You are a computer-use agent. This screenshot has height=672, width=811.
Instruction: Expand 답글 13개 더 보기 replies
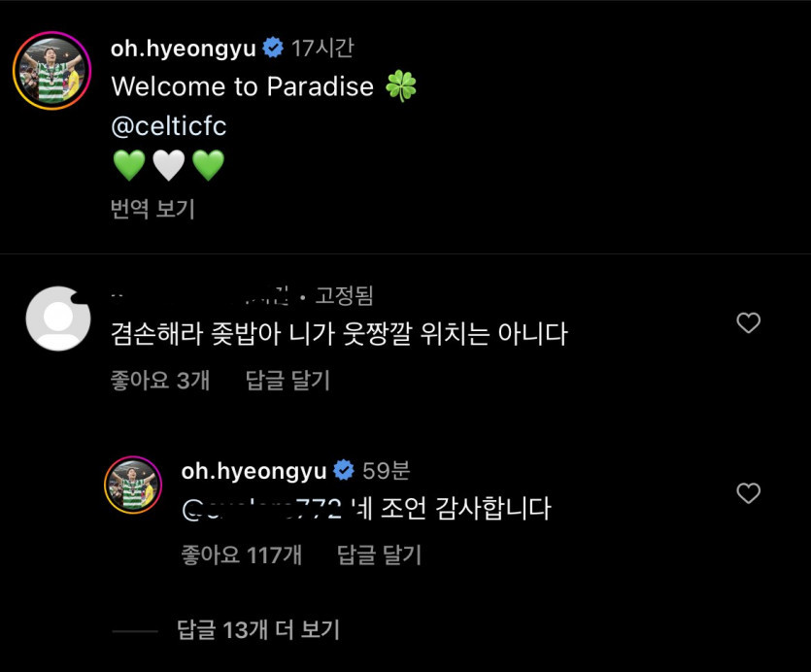tap(258, 629)
